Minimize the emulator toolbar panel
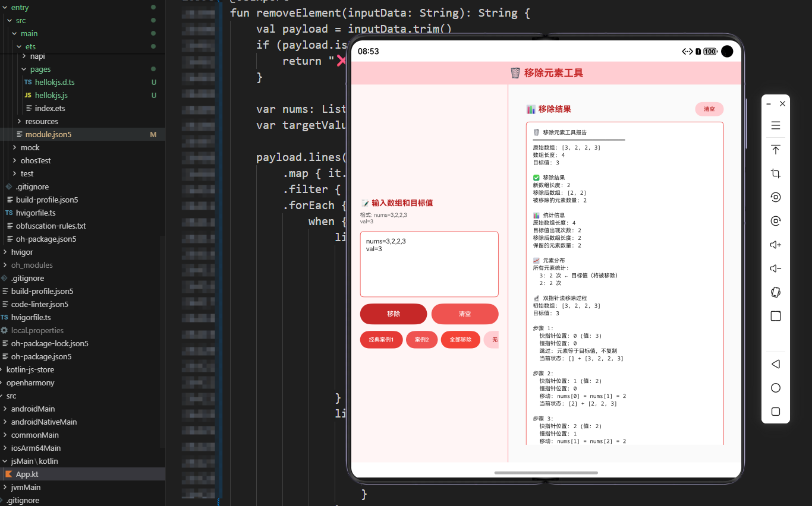This screenshot has height=506, width=812. [x=769, y=103]
